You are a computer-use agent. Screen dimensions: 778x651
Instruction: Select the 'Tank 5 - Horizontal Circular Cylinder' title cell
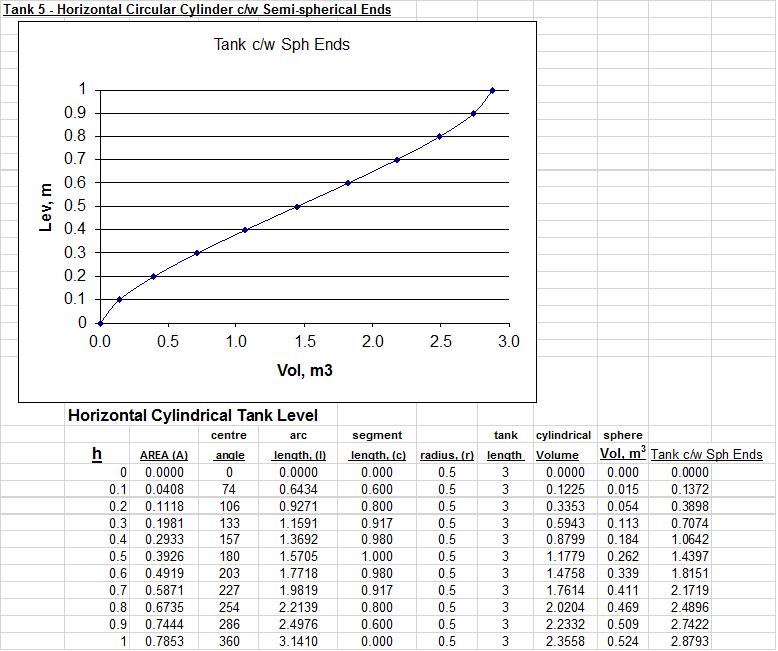pos(196,9)
